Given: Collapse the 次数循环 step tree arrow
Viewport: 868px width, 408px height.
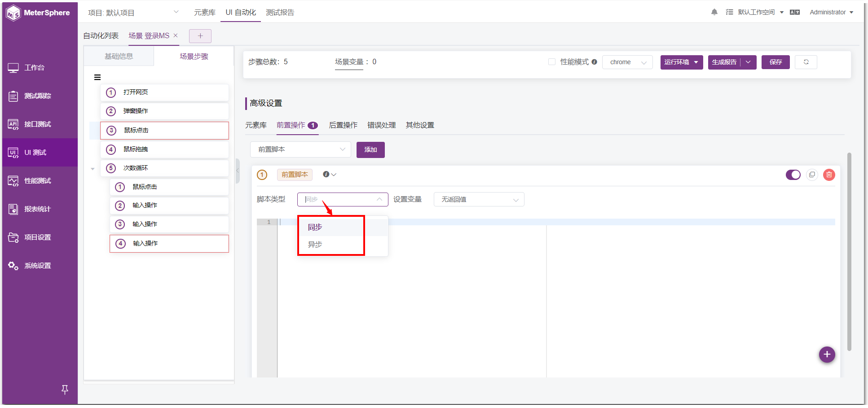Looking at the screenshot, I should tap(93, 169).
